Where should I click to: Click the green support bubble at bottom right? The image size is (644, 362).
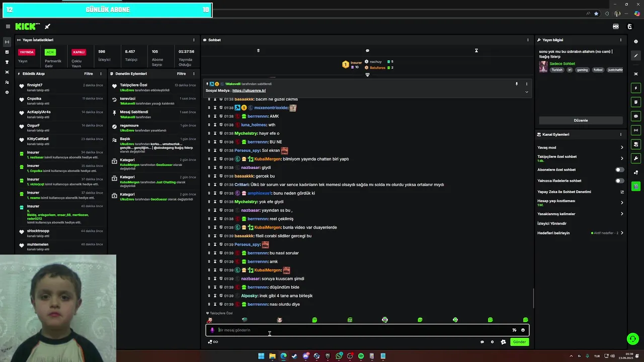[x=633, y=339]
